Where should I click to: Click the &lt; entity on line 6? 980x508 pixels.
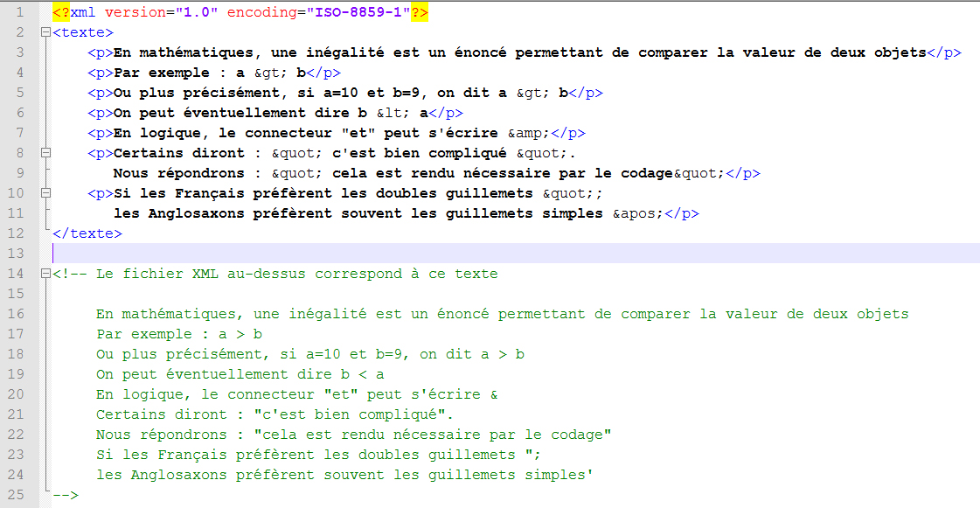(393, 113)
